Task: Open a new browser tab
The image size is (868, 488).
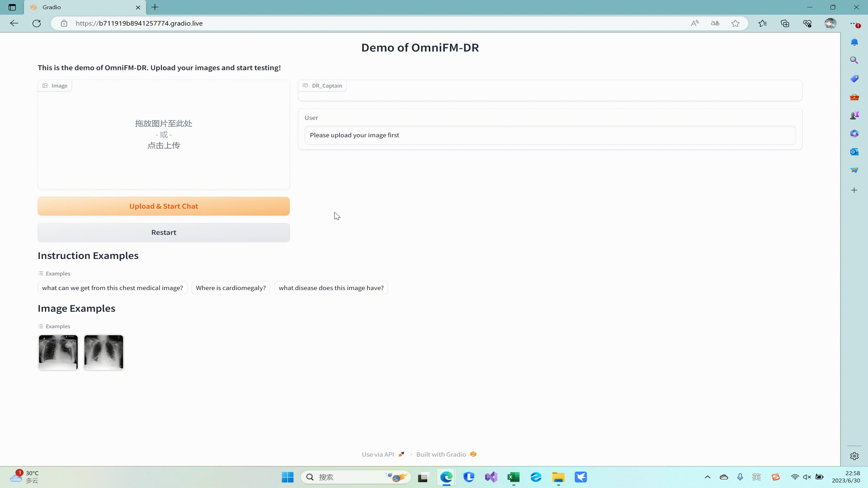Action: pyautogui.click(x=155, y=7)
